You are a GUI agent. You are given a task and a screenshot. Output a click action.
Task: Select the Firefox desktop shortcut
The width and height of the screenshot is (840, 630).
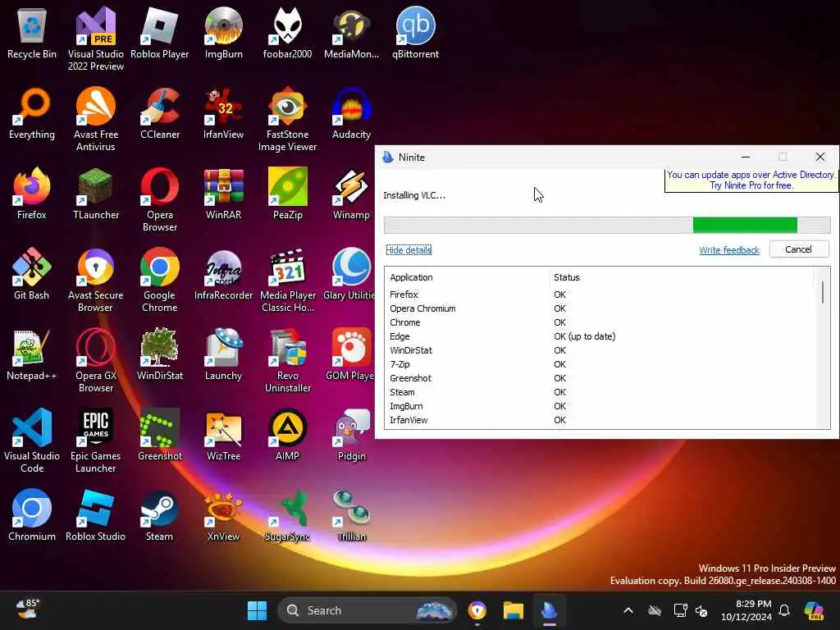click(x=32, y=194)
